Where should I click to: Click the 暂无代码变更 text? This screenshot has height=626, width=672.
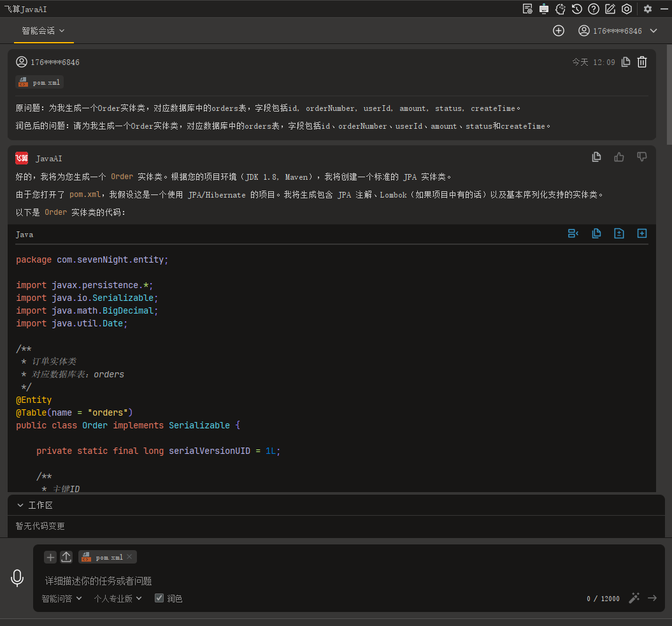(x=40, y=526)
